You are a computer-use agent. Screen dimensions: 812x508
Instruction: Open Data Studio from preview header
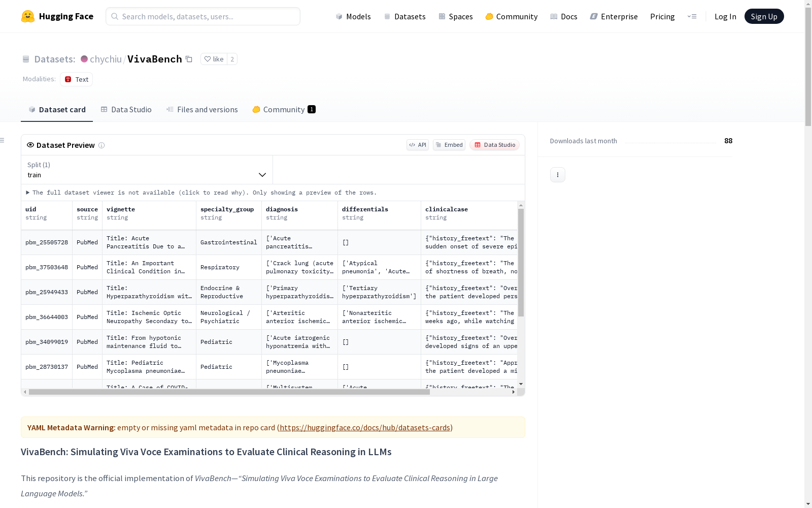tap(494, 145)
